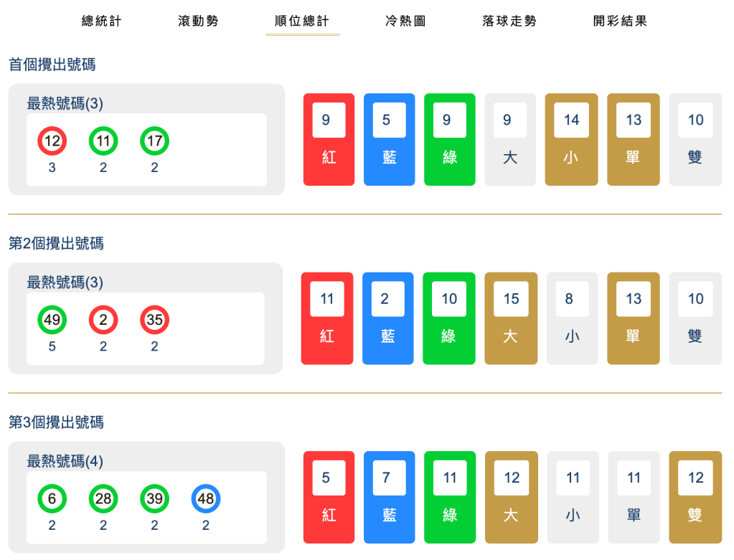Select hottest number ball 12 in 首個攪出號碼

pyautogui.click(x=52, y=142)
